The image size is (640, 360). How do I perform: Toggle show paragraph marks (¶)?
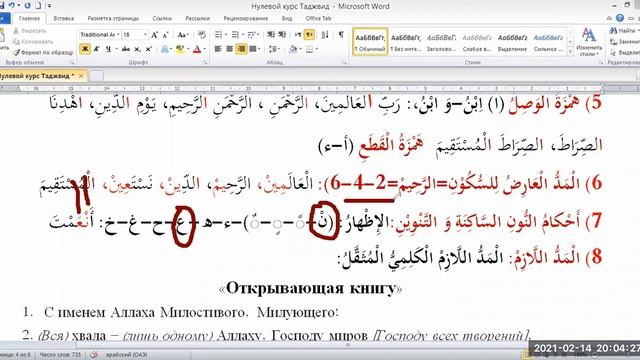(341, 35)
